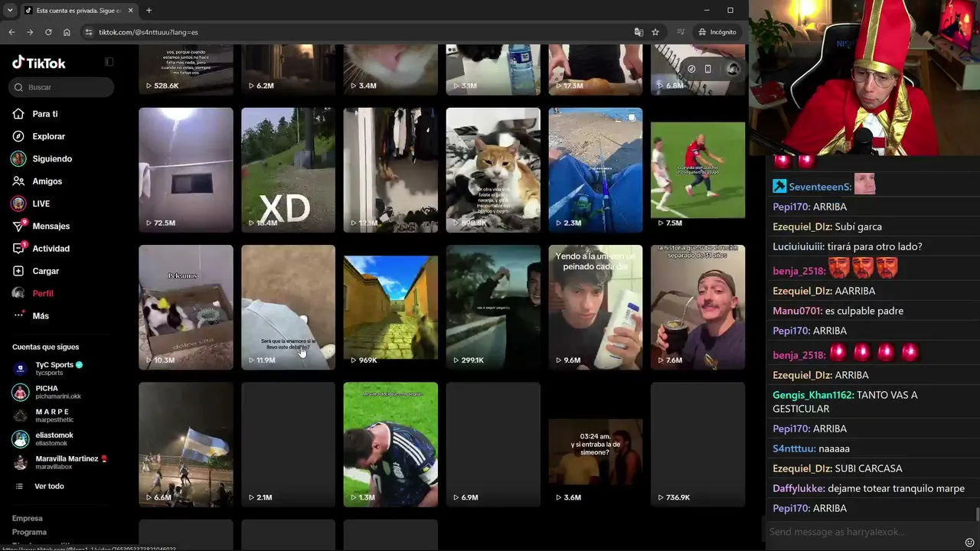
Task: Open a new browser tab
Action: 149,10
